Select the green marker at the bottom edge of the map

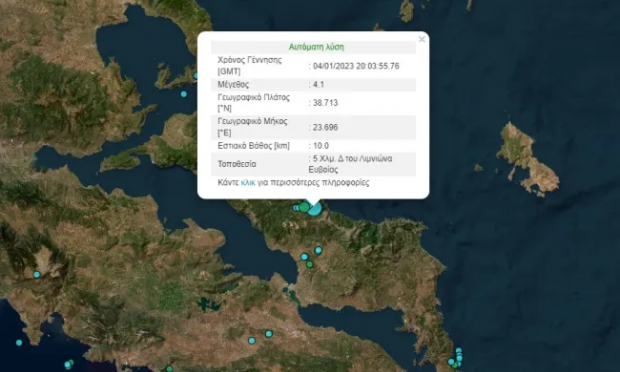(x=169, y=369)
